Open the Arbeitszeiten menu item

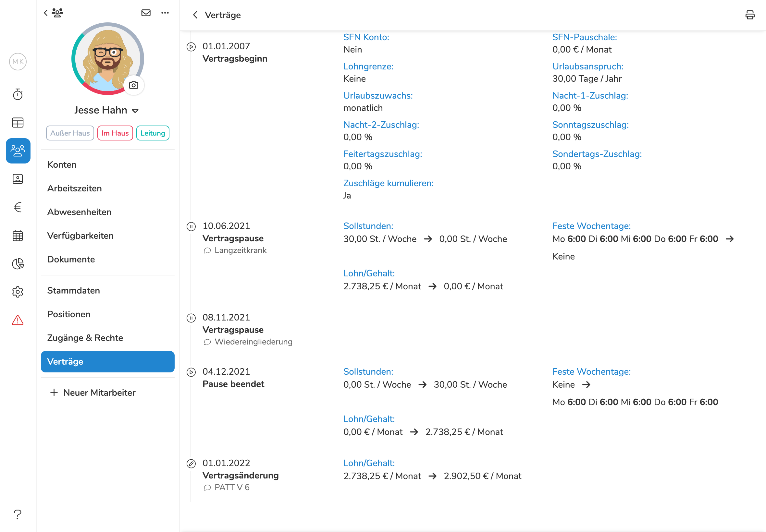(74, 188)
